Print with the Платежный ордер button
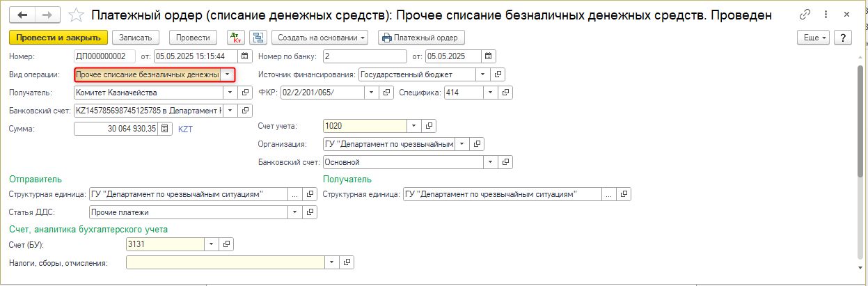 pos(422,38)
